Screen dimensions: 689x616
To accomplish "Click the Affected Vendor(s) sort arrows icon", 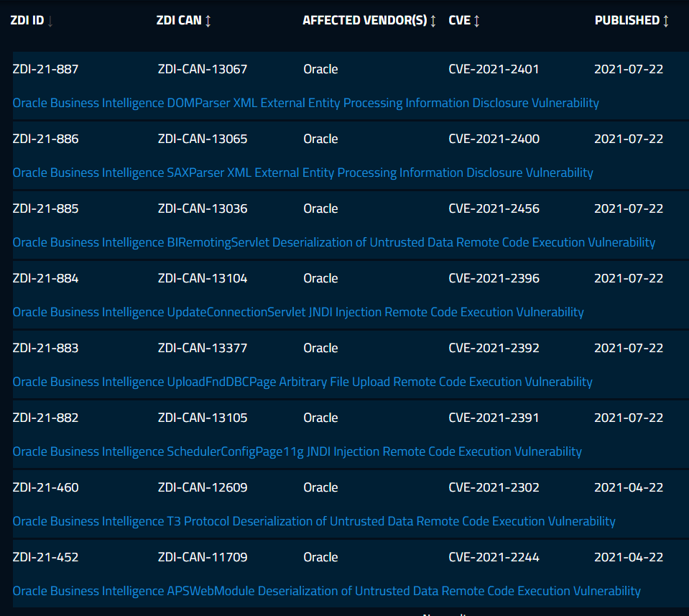I will click(x=433, y=21).
